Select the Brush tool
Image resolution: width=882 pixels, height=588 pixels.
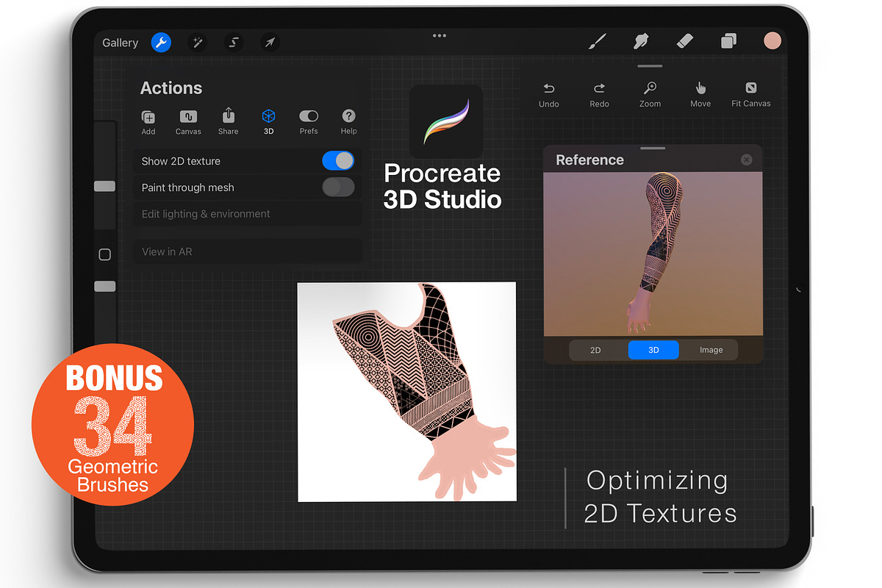click(x=597, y=41)
